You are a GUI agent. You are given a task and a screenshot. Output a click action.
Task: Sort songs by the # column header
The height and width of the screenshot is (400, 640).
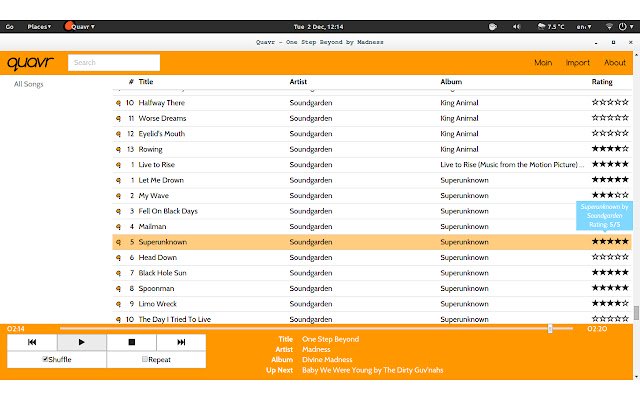pyautogui.click(x=131, y=82)
